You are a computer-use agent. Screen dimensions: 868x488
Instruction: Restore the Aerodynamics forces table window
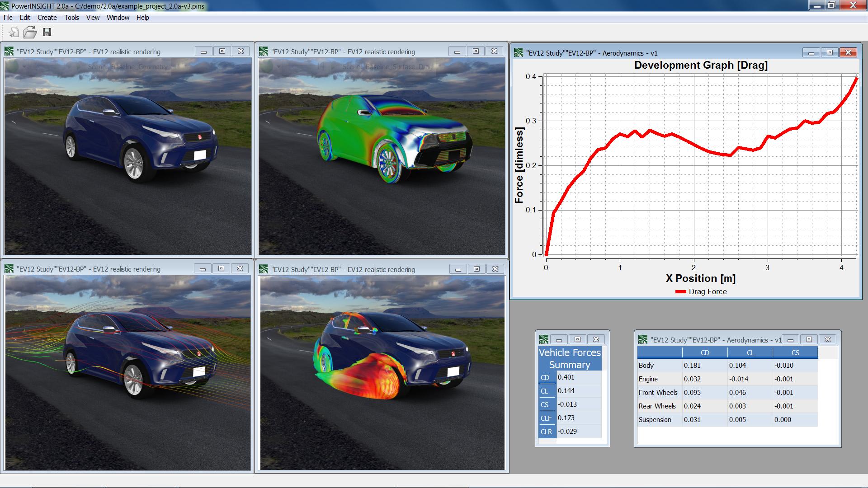(809, 339)
